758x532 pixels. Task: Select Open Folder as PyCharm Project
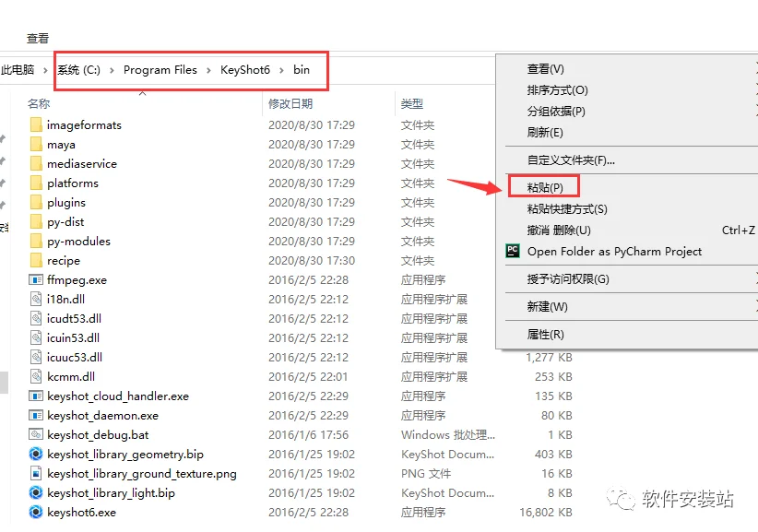tap(614, 252)
